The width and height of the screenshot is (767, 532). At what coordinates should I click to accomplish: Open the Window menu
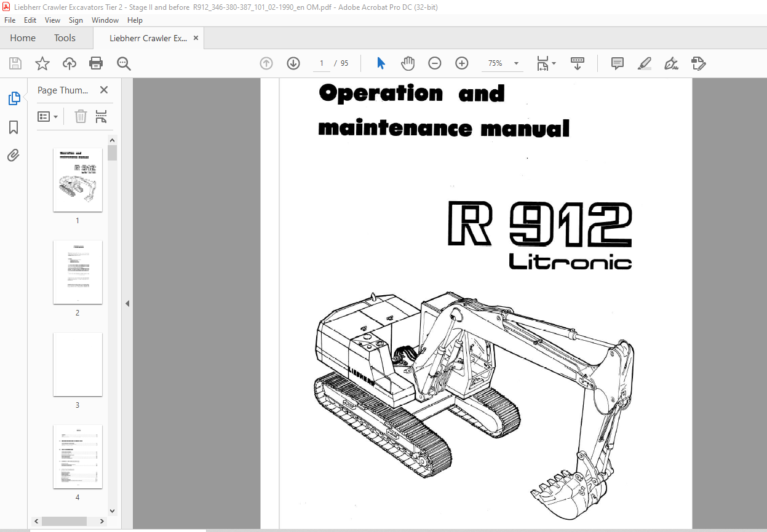pos(105,20)
